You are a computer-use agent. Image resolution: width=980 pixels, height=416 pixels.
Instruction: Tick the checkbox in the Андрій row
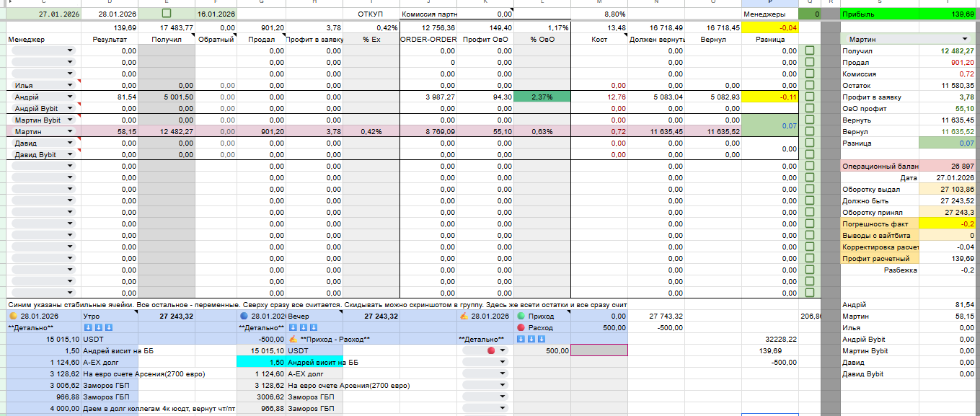tap(809, 97)
